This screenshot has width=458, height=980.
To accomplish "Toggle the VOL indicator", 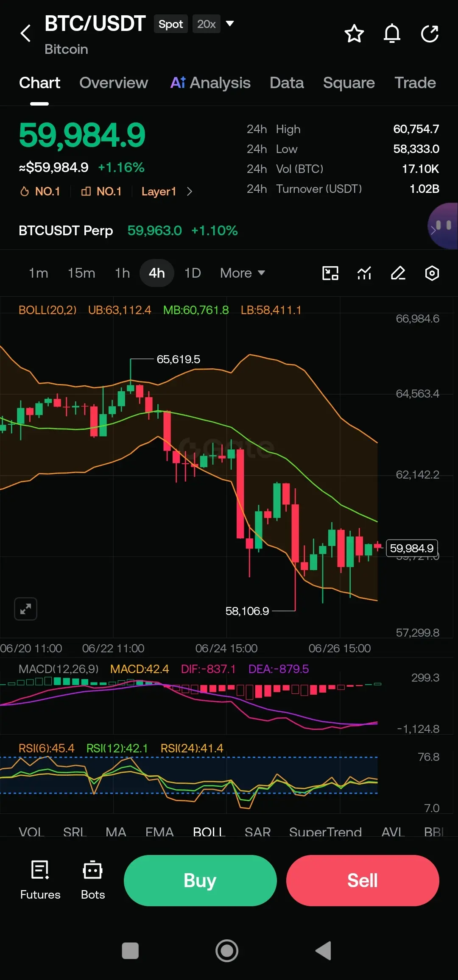I will click(x=31, y=832).
